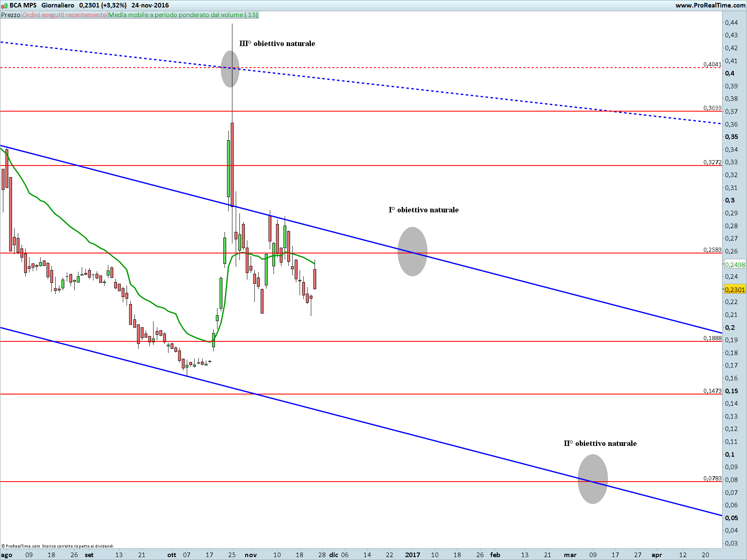Click the grey ellipse at I° obiettivo
This screenshot has width=747, height=560.
click(413, 251)
